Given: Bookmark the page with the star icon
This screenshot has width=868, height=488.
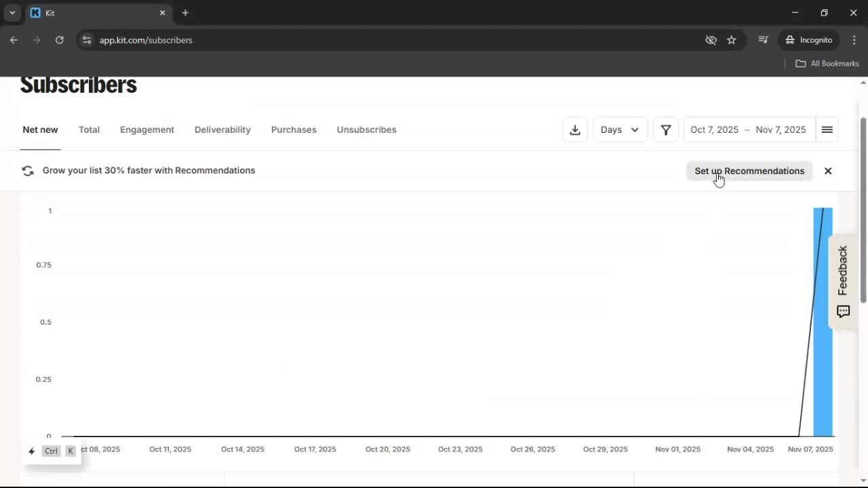Looking at the screenshot, I should (732, 40).
